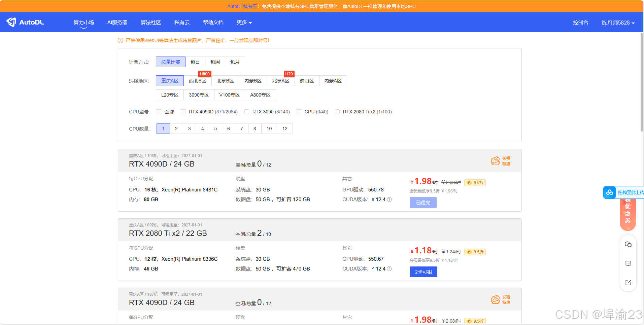Screen dimensions: 644x325
Task: Click the share export icon in sidebar
Action: 628,283
